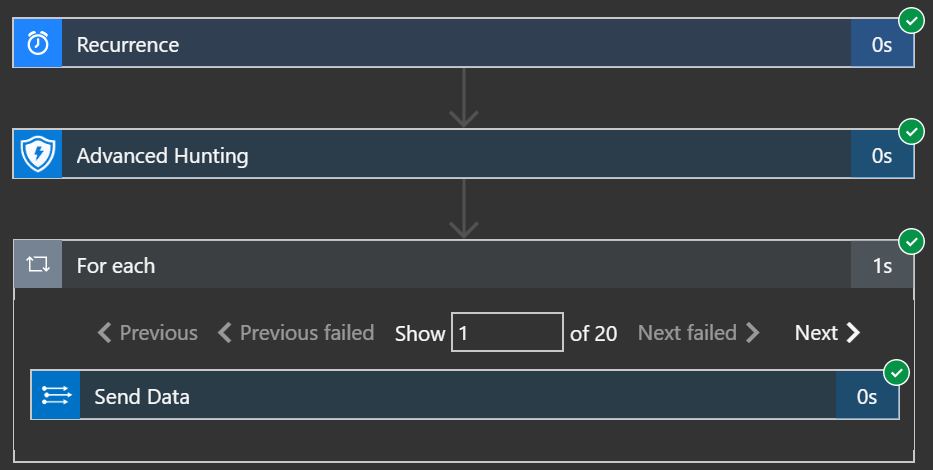Click the iteration number input field
The height and width of the screenshot is (470, 933).
(x=507, y=333)
